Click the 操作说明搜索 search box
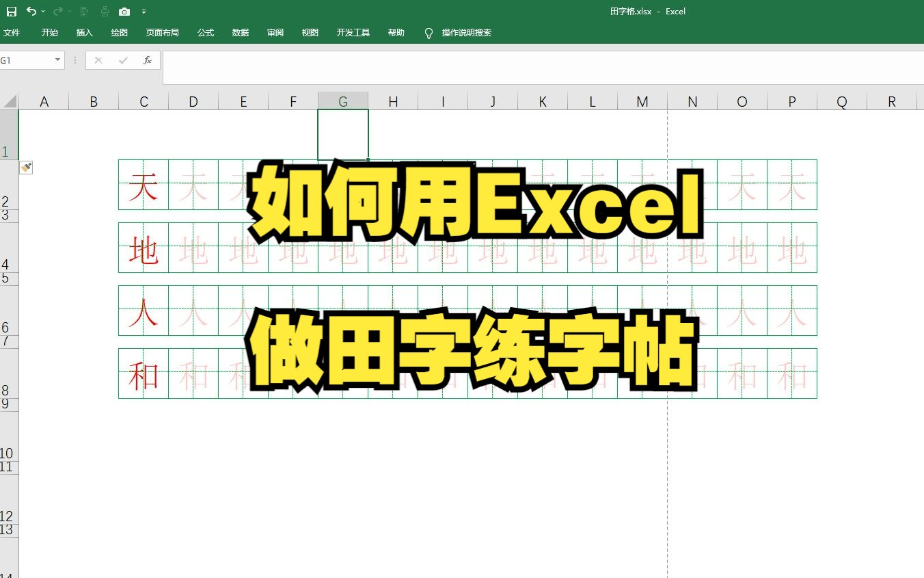 click(x=467, y=33)
